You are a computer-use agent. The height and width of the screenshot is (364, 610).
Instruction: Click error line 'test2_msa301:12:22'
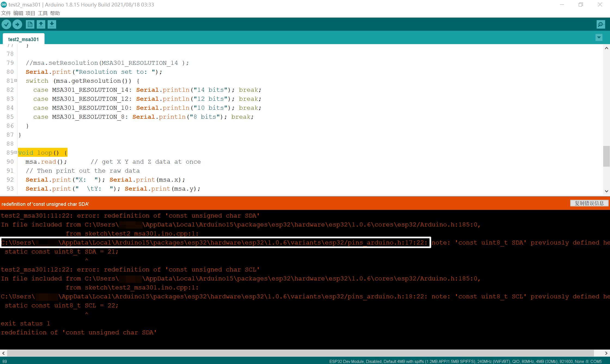coord(130,270)
